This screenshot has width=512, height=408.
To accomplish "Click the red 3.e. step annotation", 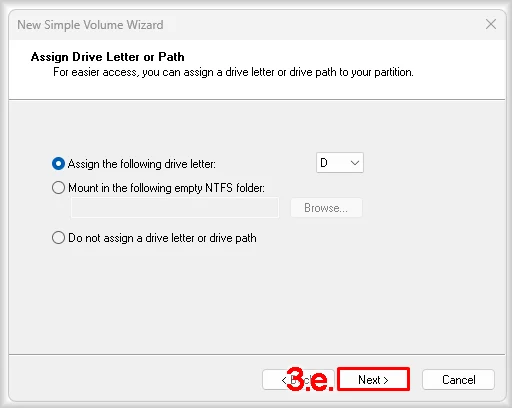I will pyautogui.click(x=310, y=379).
